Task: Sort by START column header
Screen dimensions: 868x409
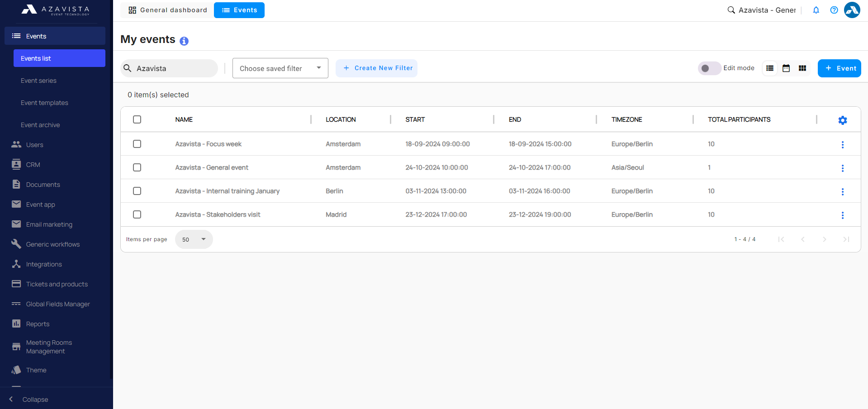Action: pyautogui.click(x=415, y=119)
